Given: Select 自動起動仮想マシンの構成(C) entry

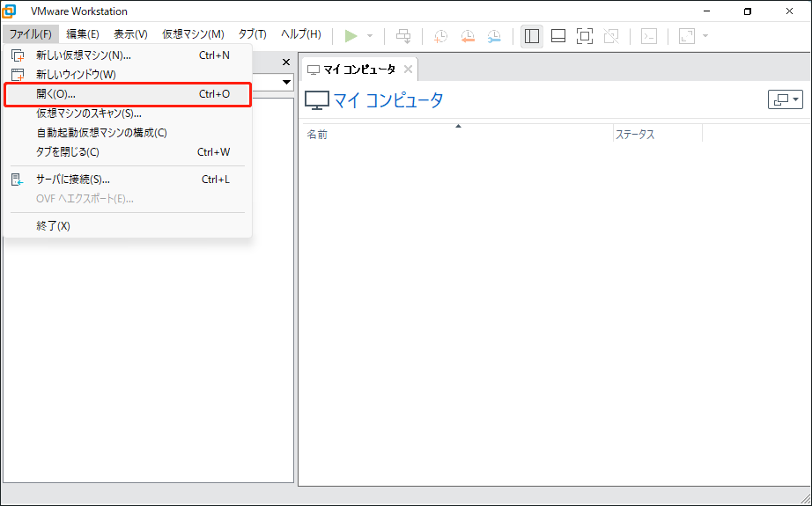Looking at the screenshot, I should tap(128, 133).
